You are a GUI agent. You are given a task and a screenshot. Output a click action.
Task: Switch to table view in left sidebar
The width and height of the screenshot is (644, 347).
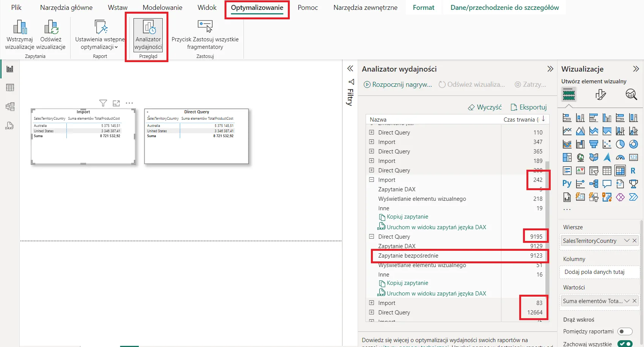click(10, 88)
